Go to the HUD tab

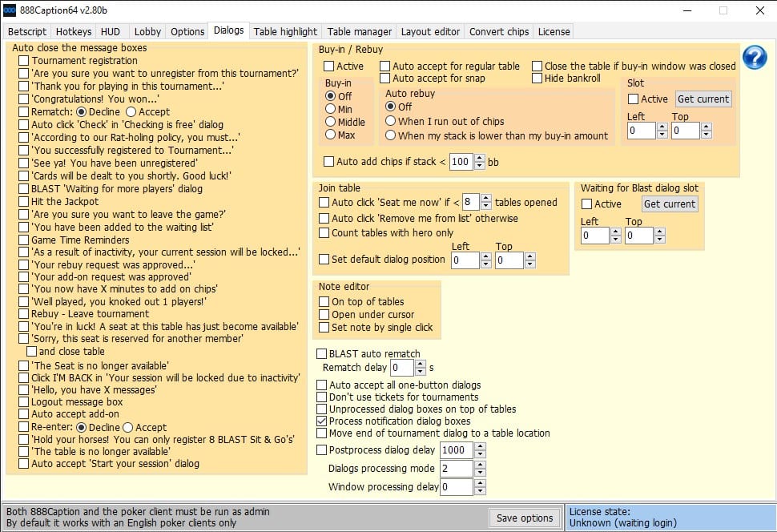111,32
